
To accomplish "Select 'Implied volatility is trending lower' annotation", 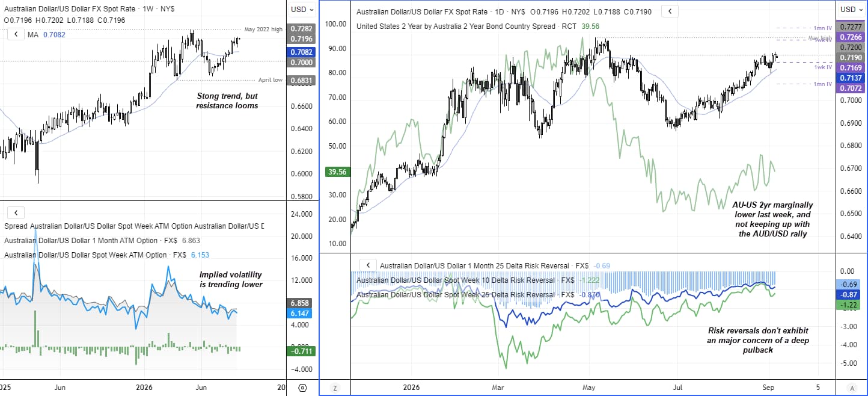I will pos(231,279).
